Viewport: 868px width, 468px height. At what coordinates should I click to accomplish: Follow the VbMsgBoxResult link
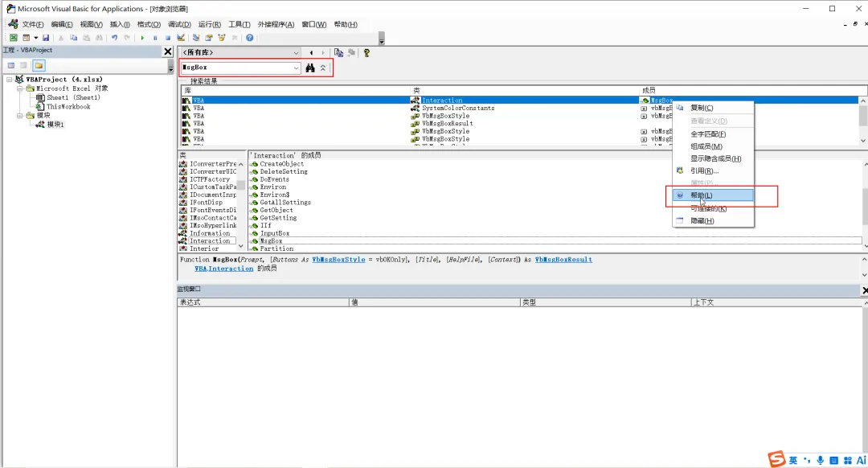click(563, 259)
